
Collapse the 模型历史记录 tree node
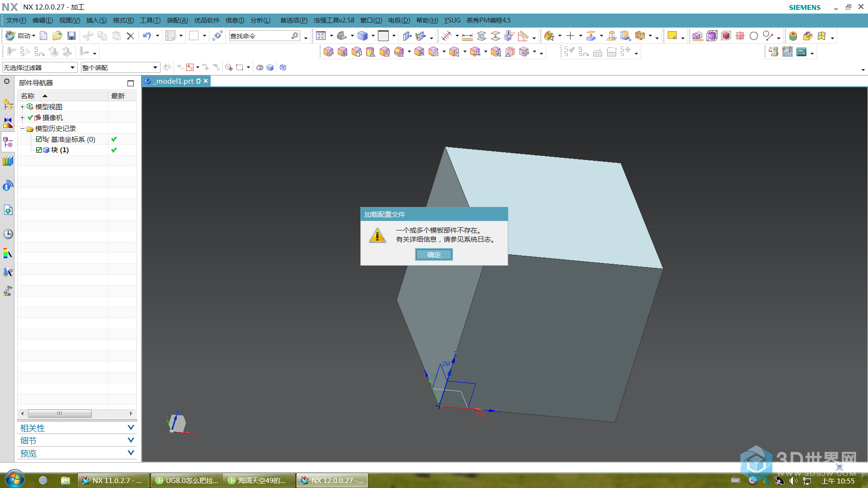pos(22,128)
